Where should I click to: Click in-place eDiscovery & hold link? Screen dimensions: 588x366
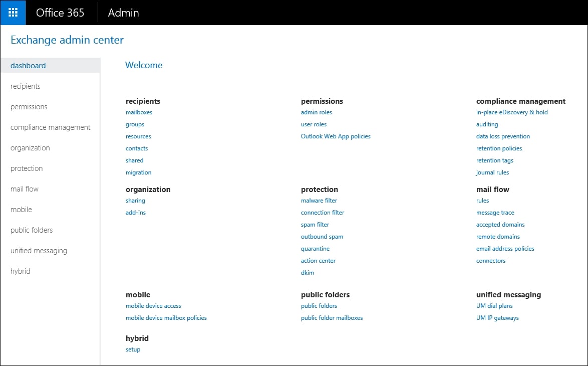tap(512, 112)
